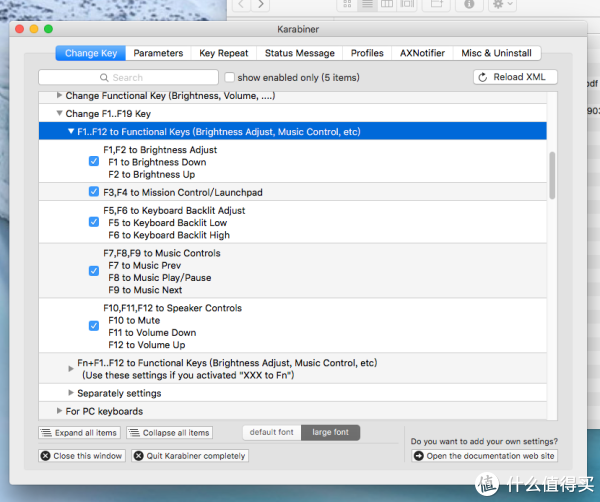Click "Do you want to add your own settings?" text
Viewport: 600px width, 502px height.
point(484,442)
